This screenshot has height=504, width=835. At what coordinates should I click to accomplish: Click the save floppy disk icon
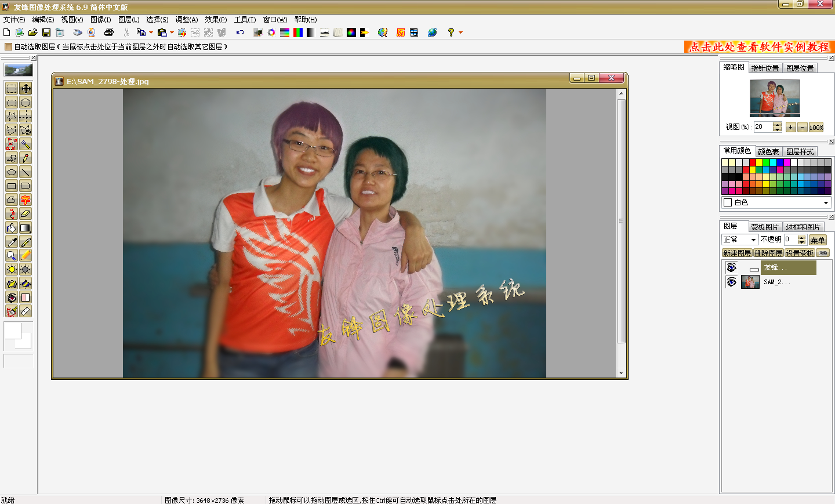[x=46, y=32]
